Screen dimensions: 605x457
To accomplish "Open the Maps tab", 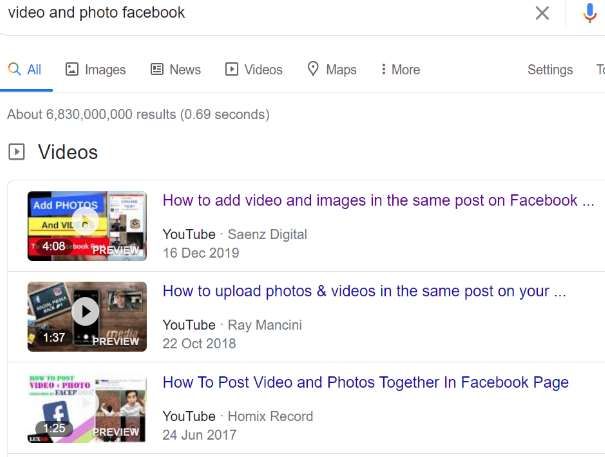I will 332,69.
